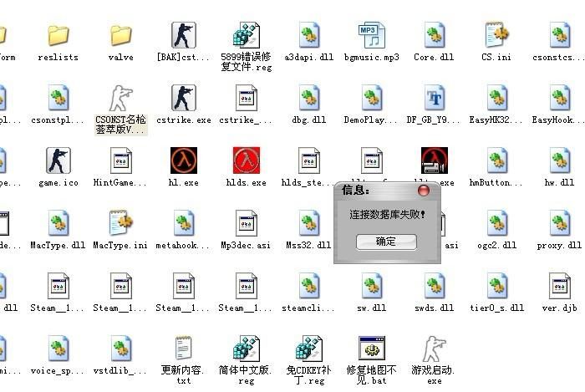The width and height of the screenshot is (585, 392).
Task: Select 修复地图不见.bat batch file
Action: [x=372, y=349]
